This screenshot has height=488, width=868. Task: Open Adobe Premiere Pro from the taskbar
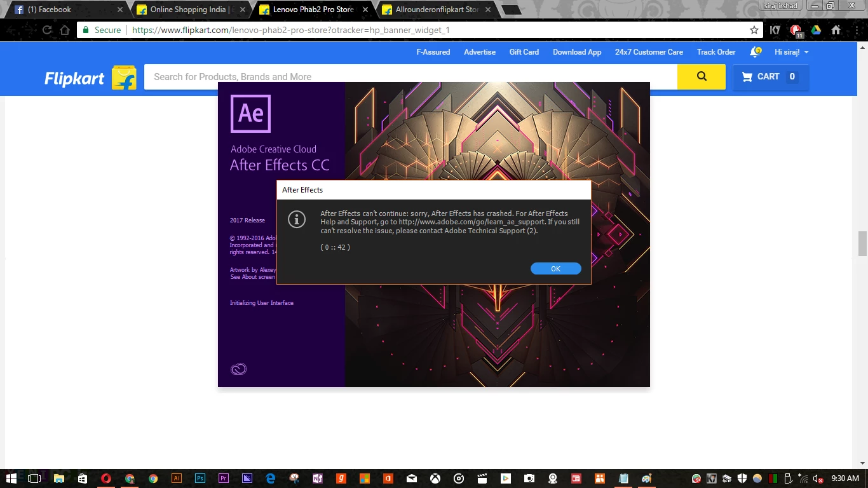click(x=223, y=478)
